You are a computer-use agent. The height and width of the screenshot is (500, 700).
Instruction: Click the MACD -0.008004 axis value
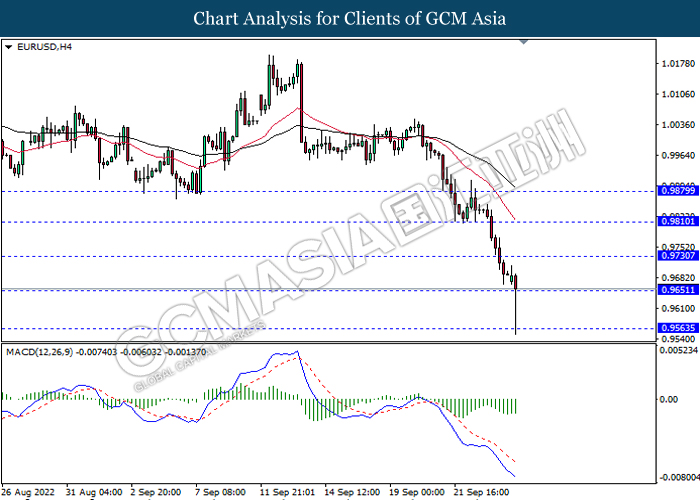click(x=679, y=478)
